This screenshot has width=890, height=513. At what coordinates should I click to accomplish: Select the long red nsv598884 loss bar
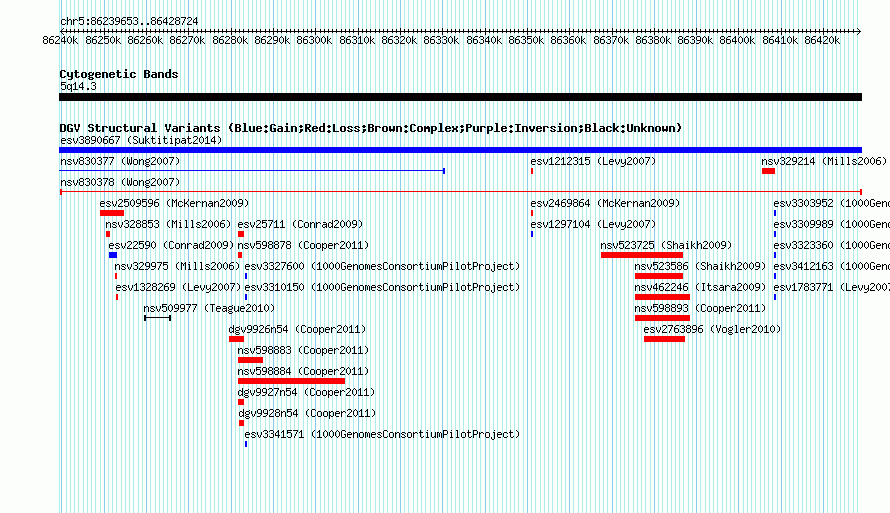(291, 381)
